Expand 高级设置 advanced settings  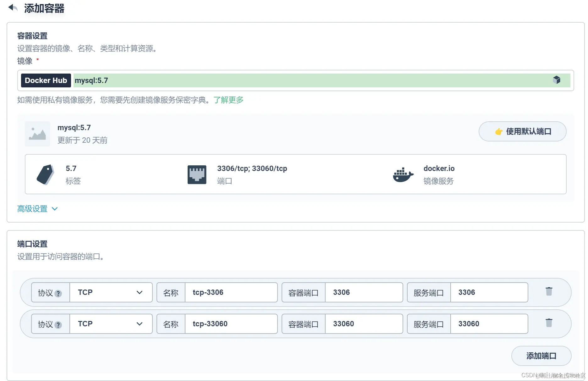click(x=37, y=209)
